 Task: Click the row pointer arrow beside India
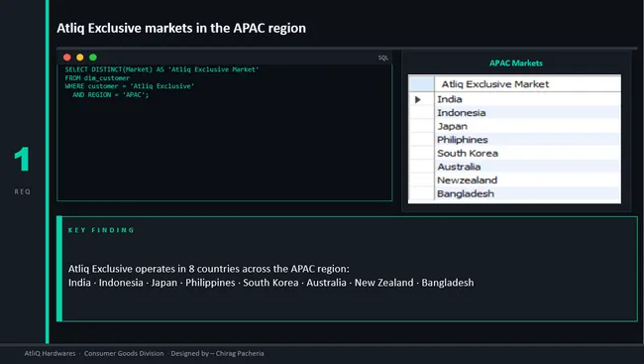pyautogui.click(x=418, y=99)
